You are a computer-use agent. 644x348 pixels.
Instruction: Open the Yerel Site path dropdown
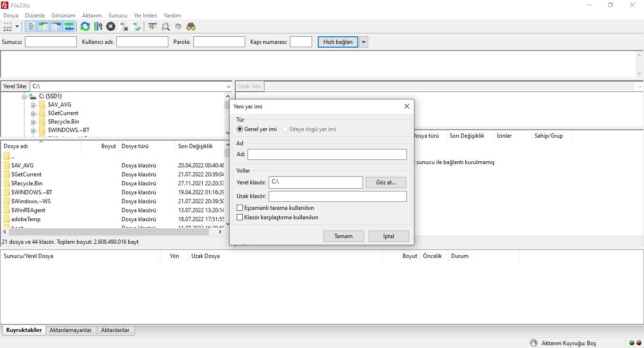(x=229, y=87)
